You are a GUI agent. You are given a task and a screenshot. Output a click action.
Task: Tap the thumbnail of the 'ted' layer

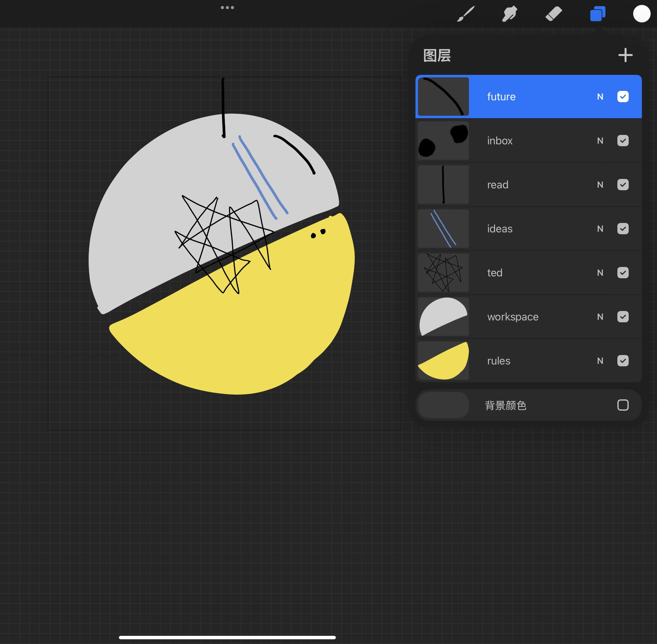tap(443, 273)
